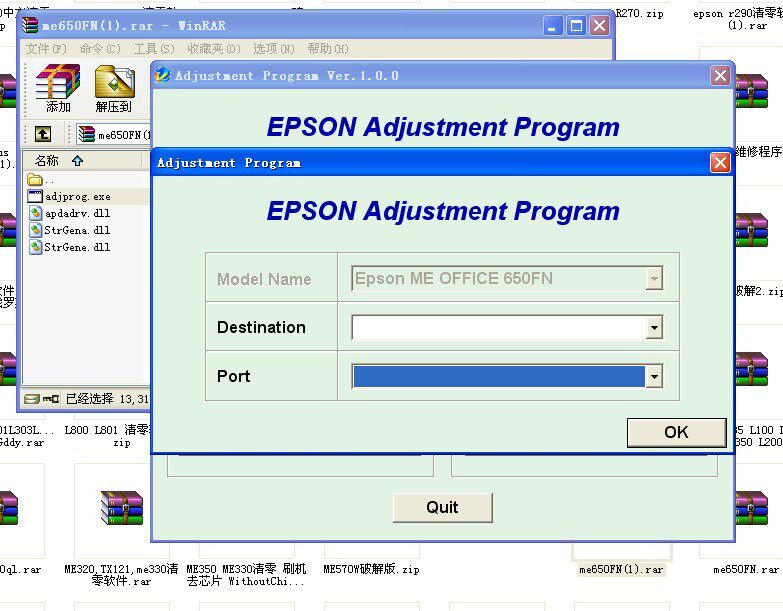Click the WinRAR title bar books icon
The height and width of the screenshot is (611, 783).
pos(30,25)
